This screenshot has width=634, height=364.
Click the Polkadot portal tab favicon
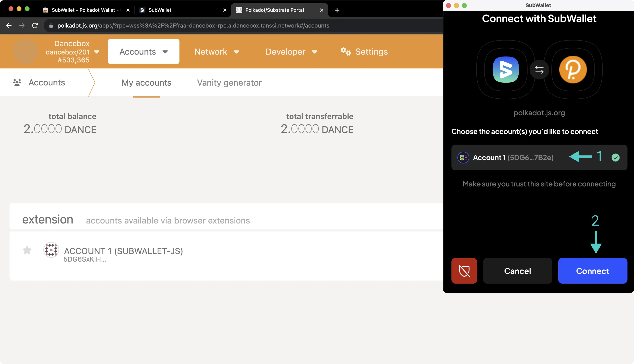coord(239,10)
